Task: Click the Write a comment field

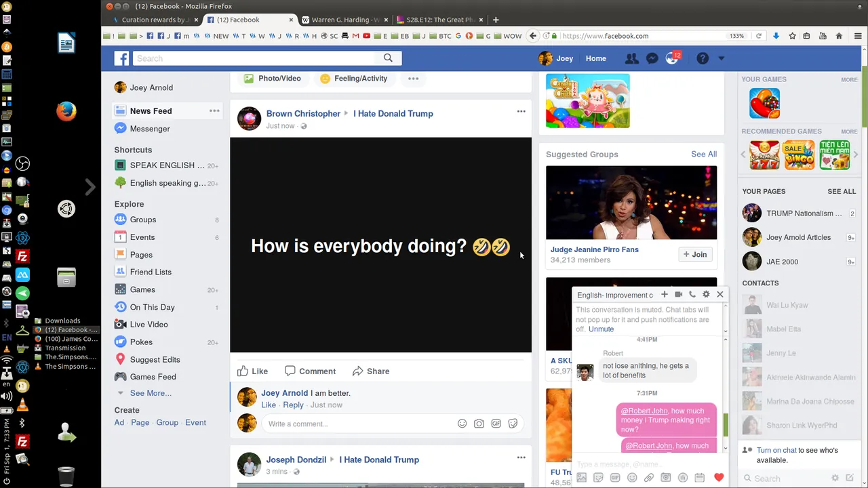Action: (359, 424)
